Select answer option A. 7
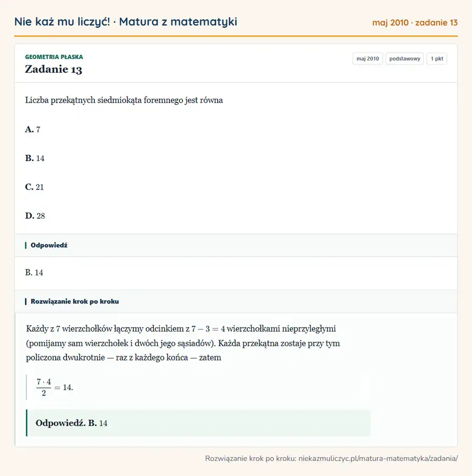472x476 pixels. 33,130
